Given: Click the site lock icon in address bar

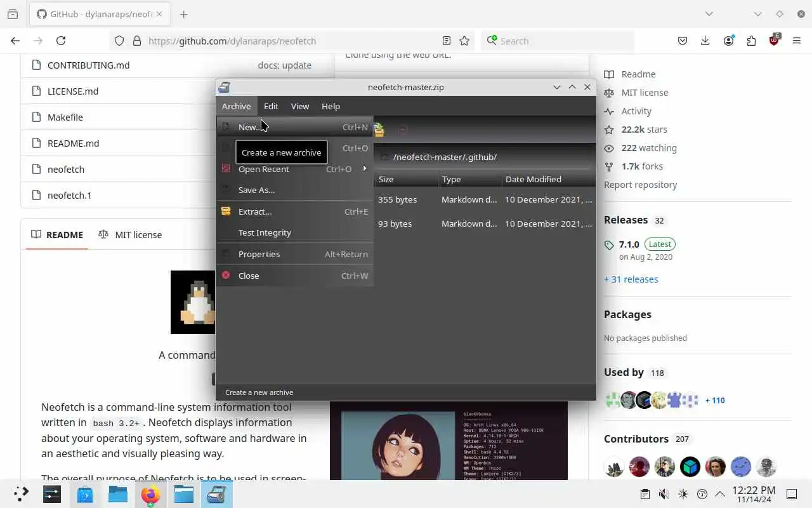Looking at the screenshot, I should pyautogui.click(x=136, y=41).
